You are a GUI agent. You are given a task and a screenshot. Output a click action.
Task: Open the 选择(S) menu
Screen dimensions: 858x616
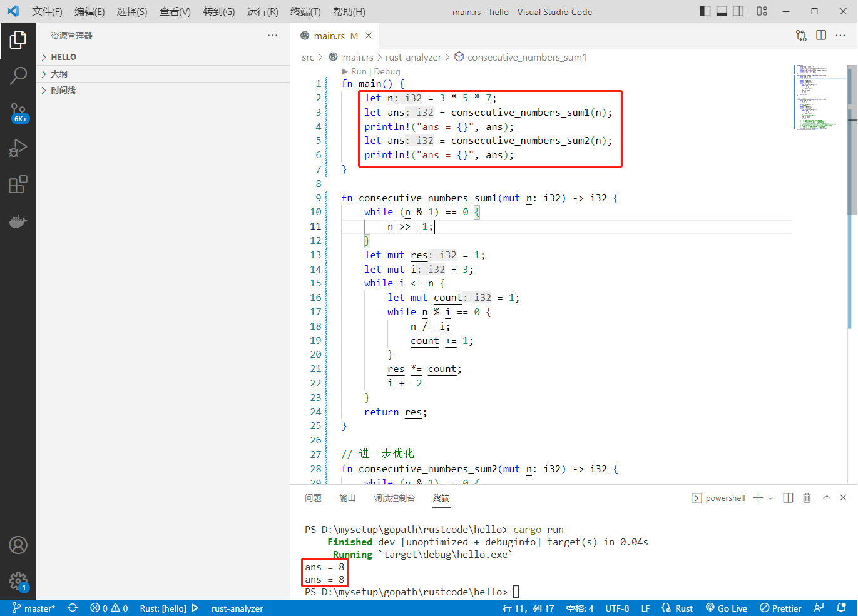[132, 11]
